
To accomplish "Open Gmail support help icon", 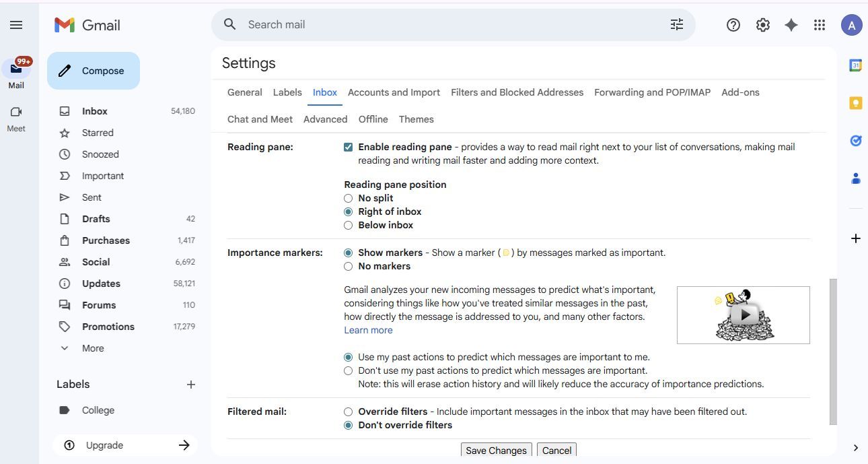I will click(733, 25).
